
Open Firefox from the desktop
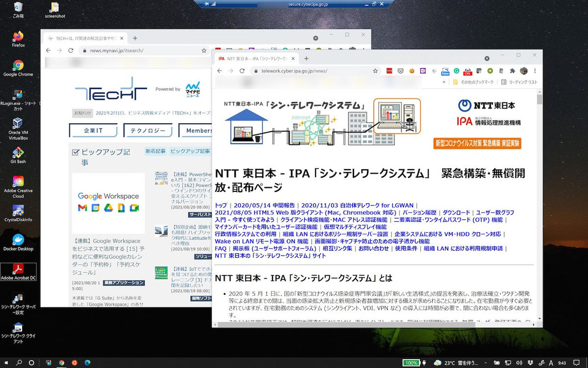coord(18,40)
